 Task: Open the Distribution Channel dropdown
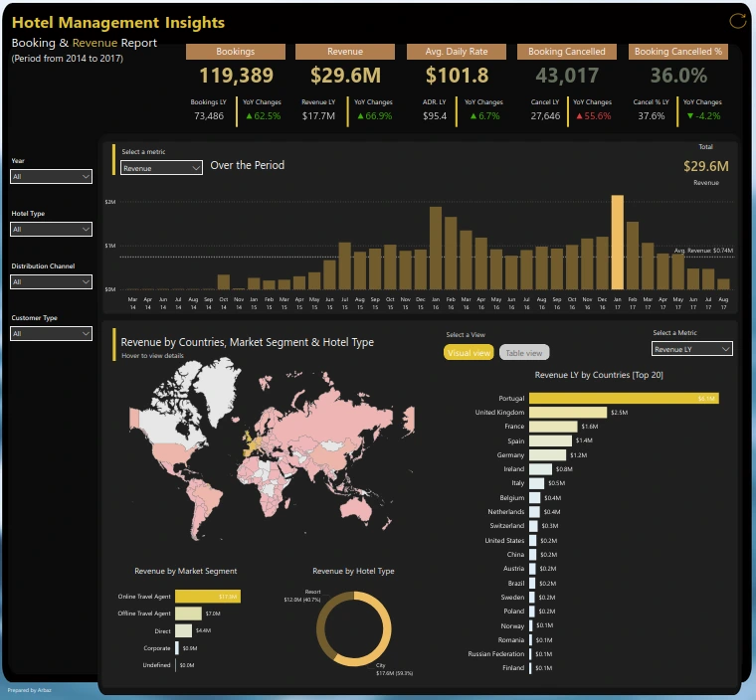(x=51, y=282)
